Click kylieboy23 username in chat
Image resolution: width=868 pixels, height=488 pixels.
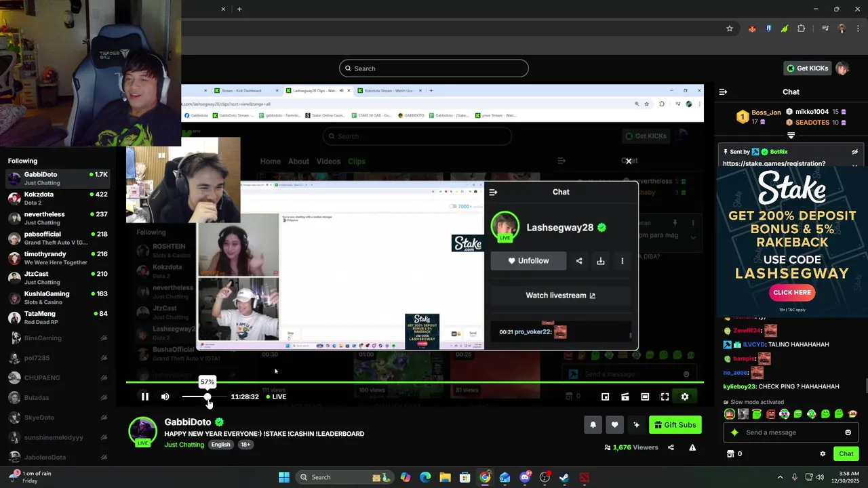coord(738,386)
